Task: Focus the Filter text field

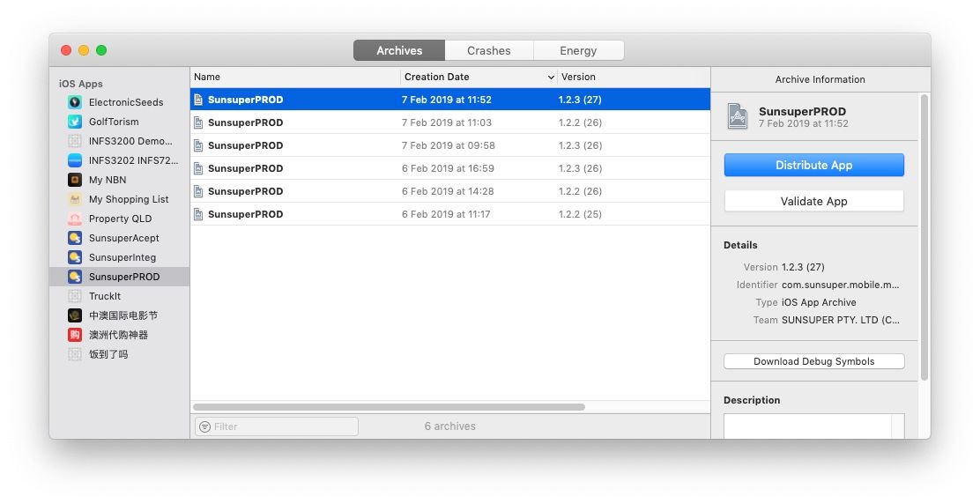Action: (x=277, y=426)
